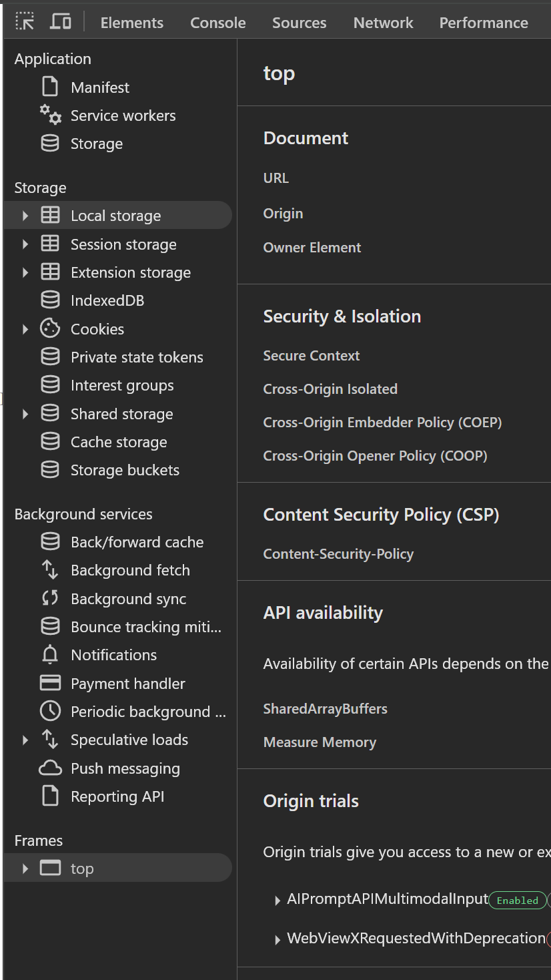The image size is (551, 980).
Task: Click the Periodic background sync clock icon
Action: pyautogui.click(x=50, y=712)
